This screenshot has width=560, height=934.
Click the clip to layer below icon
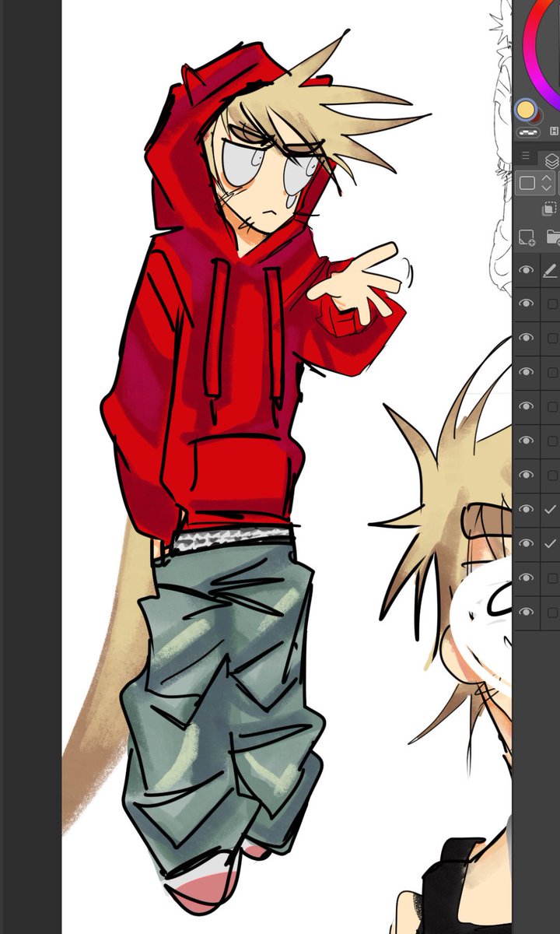click(x=549, y=209)
